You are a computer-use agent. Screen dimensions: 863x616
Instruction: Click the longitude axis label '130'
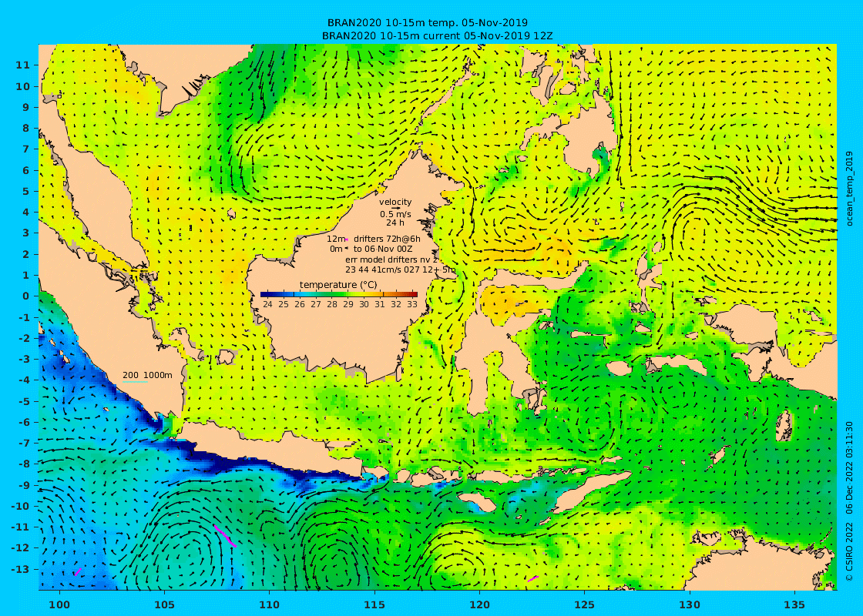point(690,604)
